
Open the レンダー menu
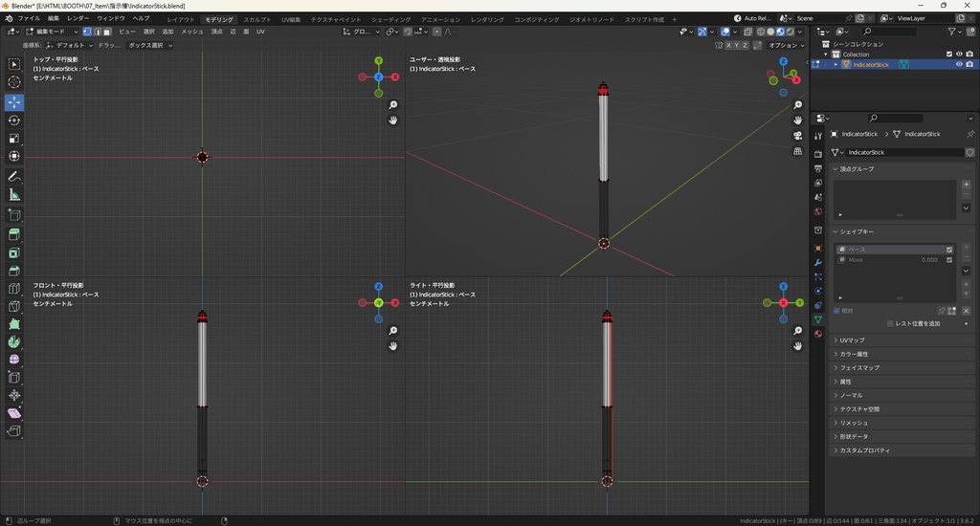tap(78, 19)
